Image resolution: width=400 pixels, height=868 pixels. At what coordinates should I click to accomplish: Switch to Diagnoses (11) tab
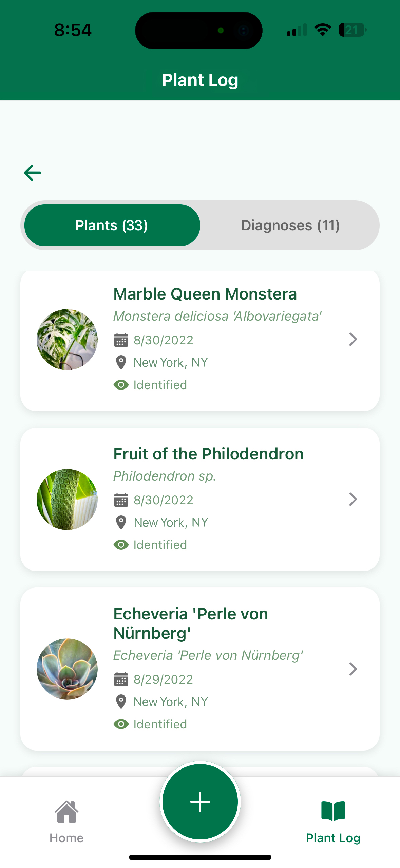coord(290,225)
